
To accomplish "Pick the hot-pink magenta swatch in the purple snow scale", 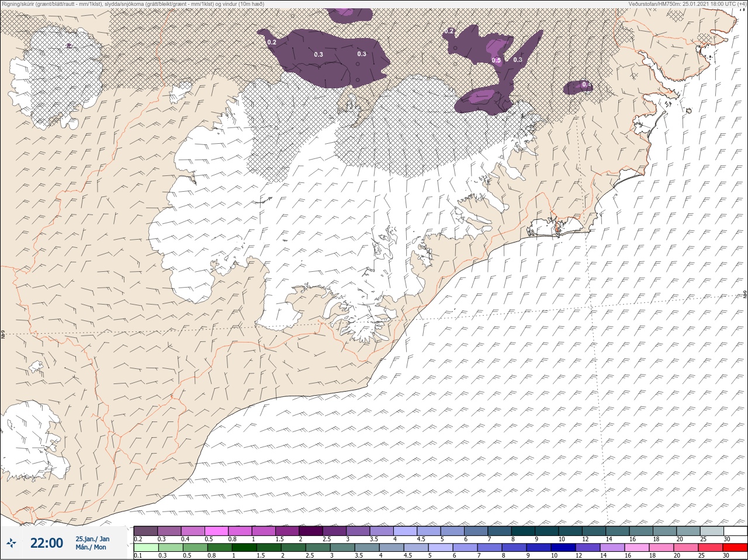I will [216, 531].
